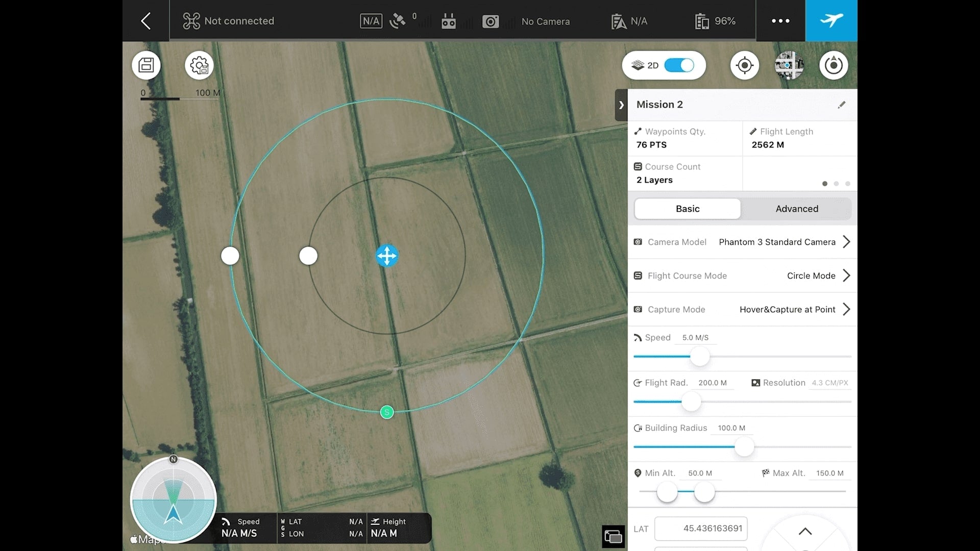The height and width of the screenshot is (551, 980).
Task: Click the save mission disk icon
Action: [146, 65]
